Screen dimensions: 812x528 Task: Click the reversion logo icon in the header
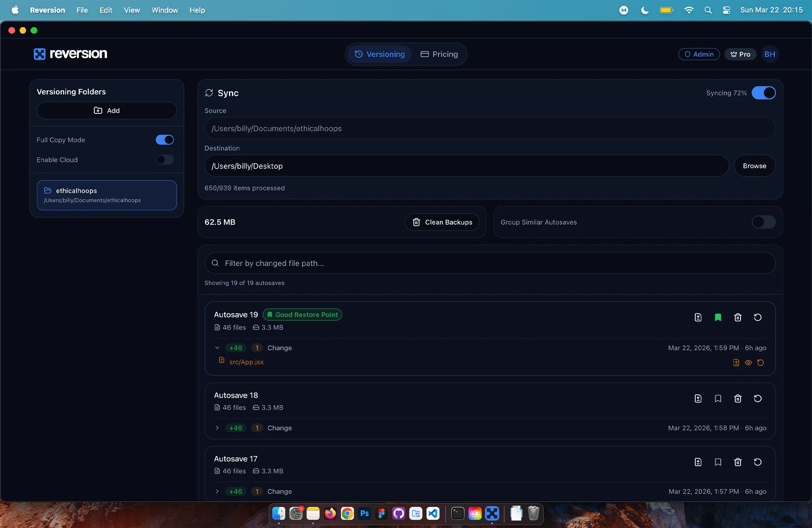(x=39, y=54)
